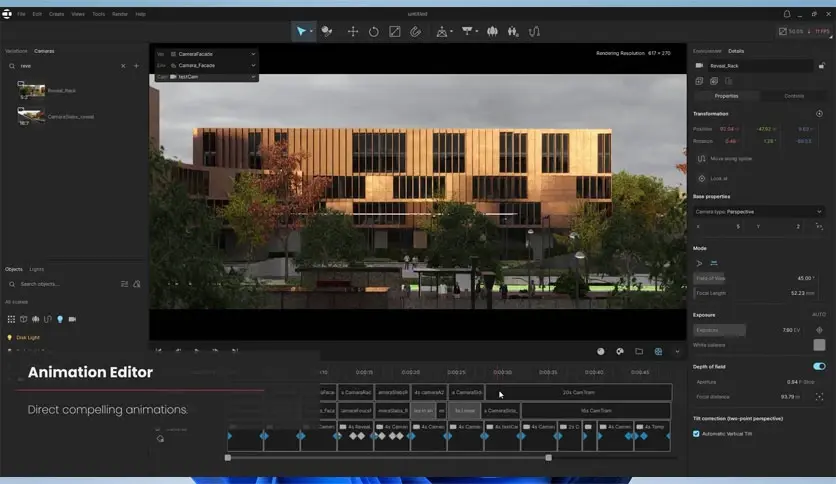Click the White balance color swatch

tap(819, 345)
